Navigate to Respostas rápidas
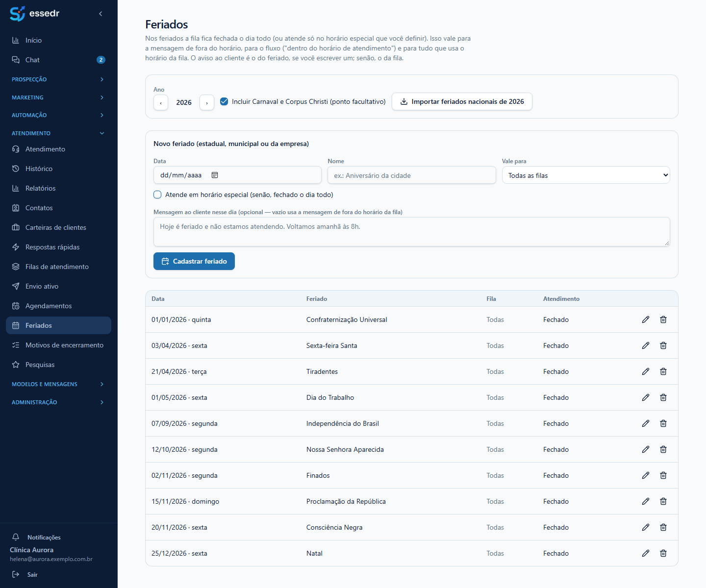 (x=58, y=247)
